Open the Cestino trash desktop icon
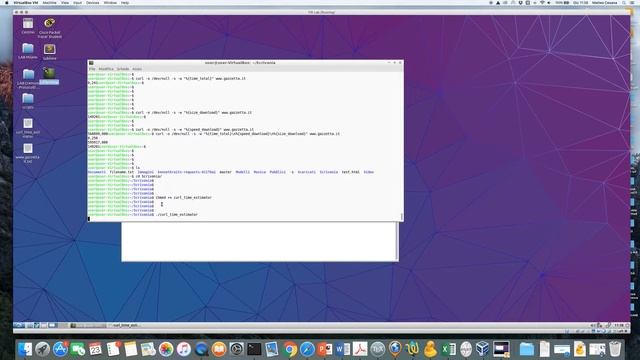The height and width of the screenshot is (360, 640). pyautogui.click(x=28, y=25)
